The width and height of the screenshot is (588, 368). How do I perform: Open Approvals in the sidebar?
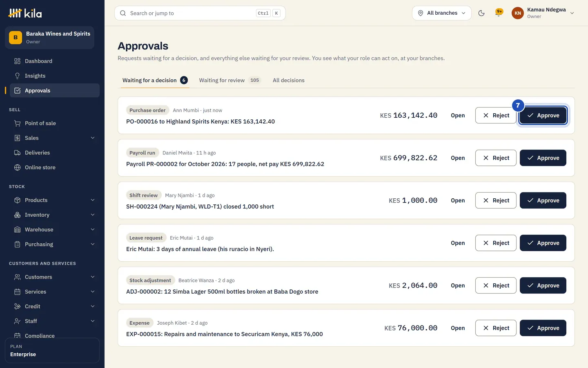click(55, 90)
